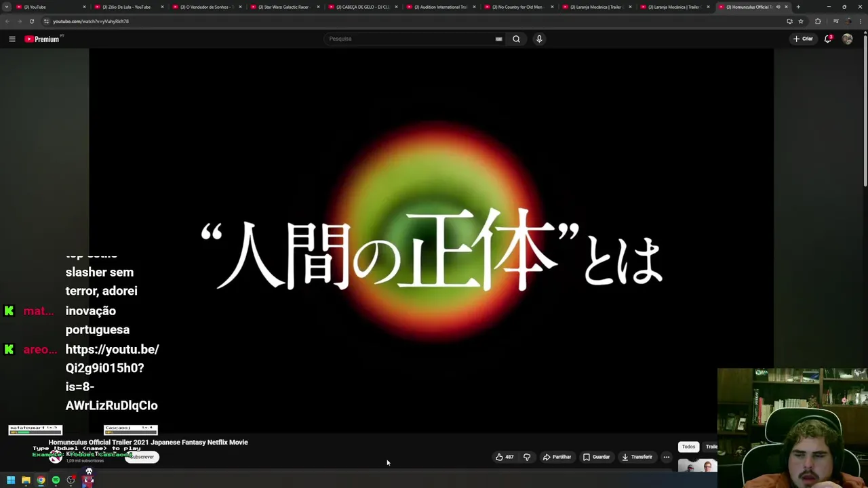This screenshot has width=868, height=488.
Task: Download the video with Transferir
Action: 637,457
